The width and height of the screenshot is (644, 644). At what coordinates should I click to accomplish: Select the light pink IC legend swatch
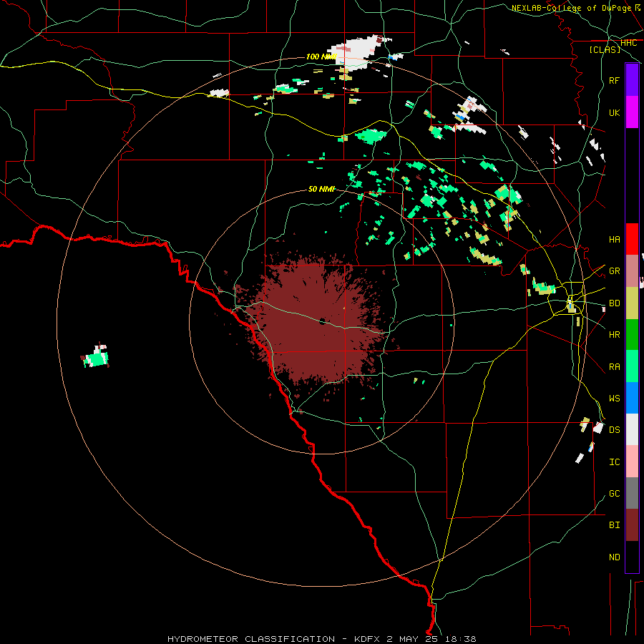[632, 462]
